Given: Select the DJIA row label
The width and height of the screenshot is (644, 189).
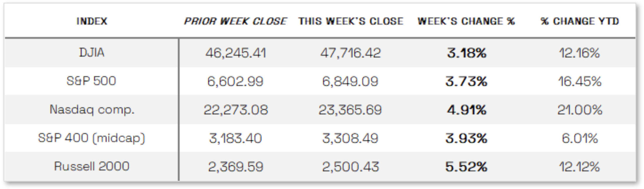Looking at the screenshot, I should (x=92, y=53).
